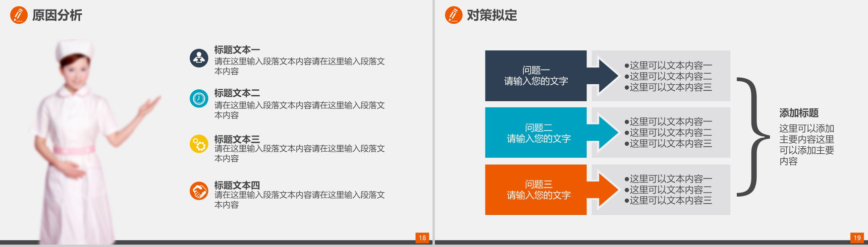This screenshot has height=247, width=868.
Task: Click the orange arrow after 问题三
Action: click(603, 190)
